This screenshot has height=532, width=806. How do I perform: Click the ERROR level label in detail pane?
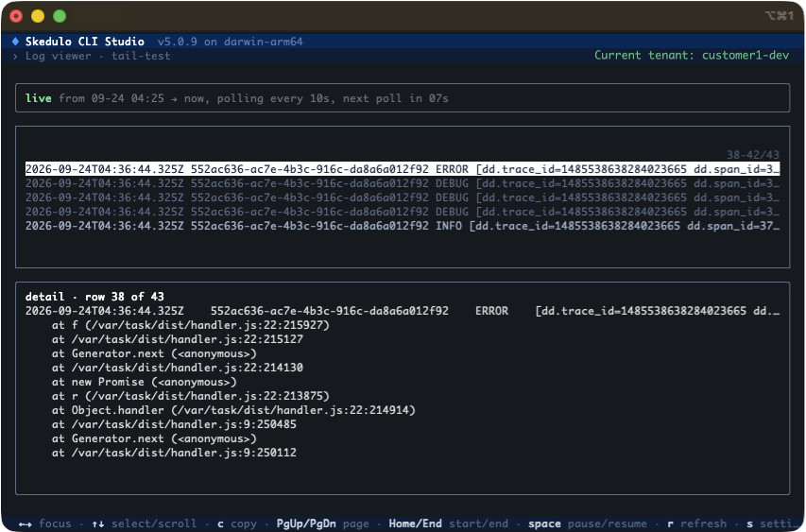pos(492,311)
